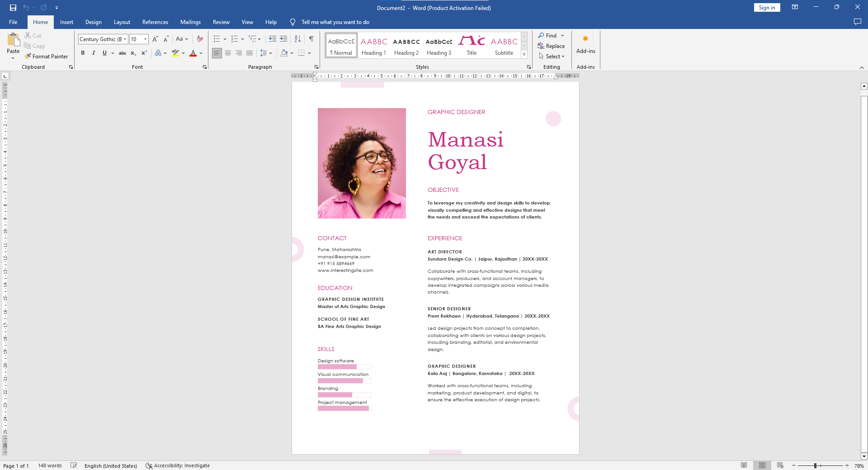This screenshot has height=470, width=868.
Task: Expand the line spacing options dropdown
Action: pyautogui.click(x=271, y=53)
